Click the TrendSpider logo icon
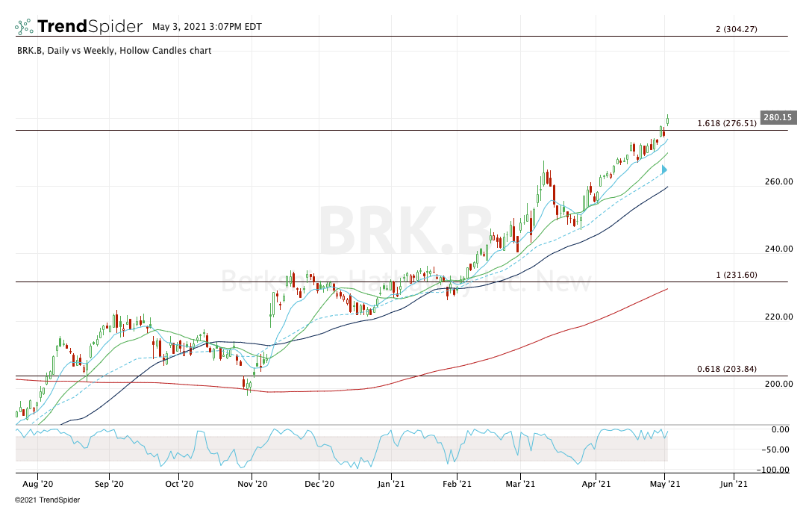Viewport: 812px width, 507px height. [24, 27]
